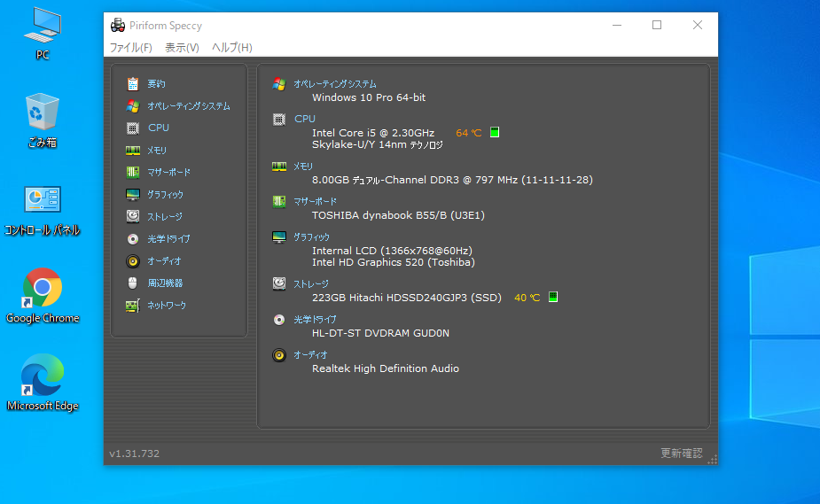The width and height of the screenshot is (820, 504).
Task: Select the グラフィック monitor icon in sidebar
Action: pyautogui.click(x=133, y=195)
